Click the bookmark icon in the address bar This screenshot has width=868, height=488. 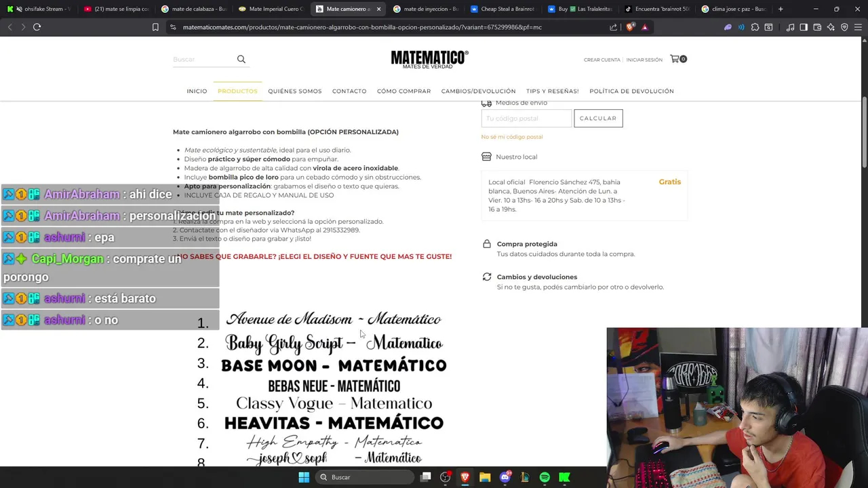155,27
